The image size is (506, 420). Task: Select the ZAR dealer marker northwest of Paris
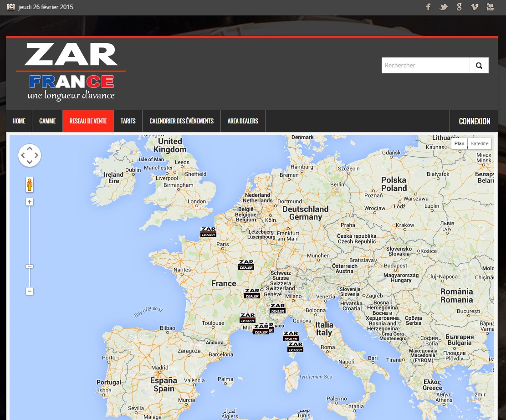click(208, 232)
